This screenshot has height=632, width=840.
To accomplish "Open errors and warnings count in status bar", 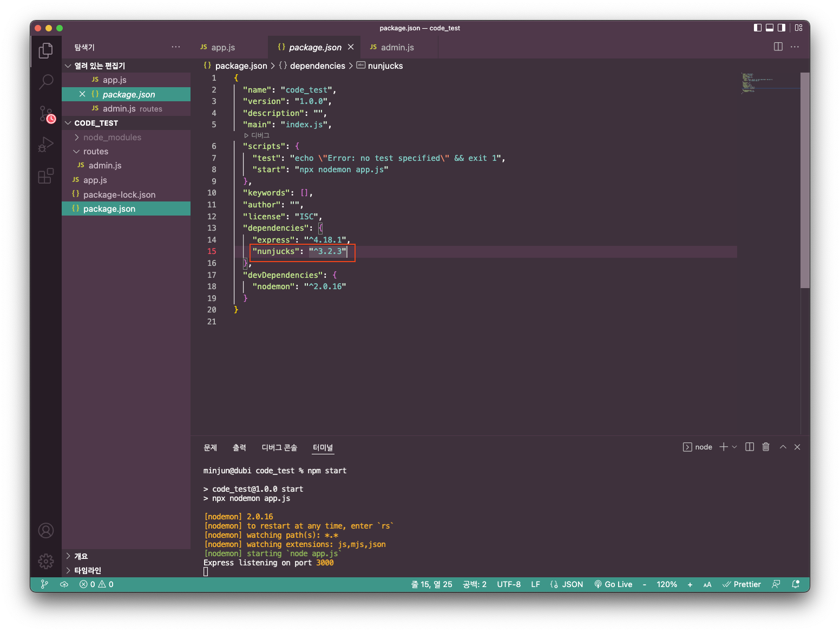I will 96,584.
